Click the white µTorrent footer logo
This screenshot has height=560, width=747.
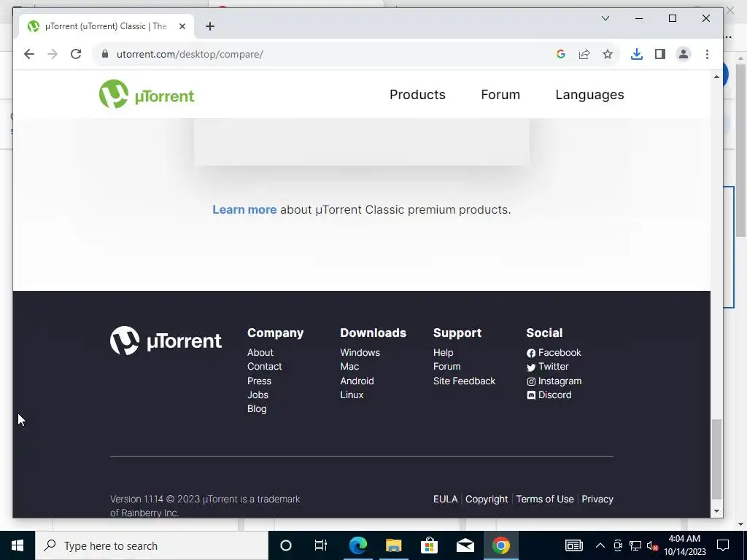pyautogui.click(x=166, y=341)
